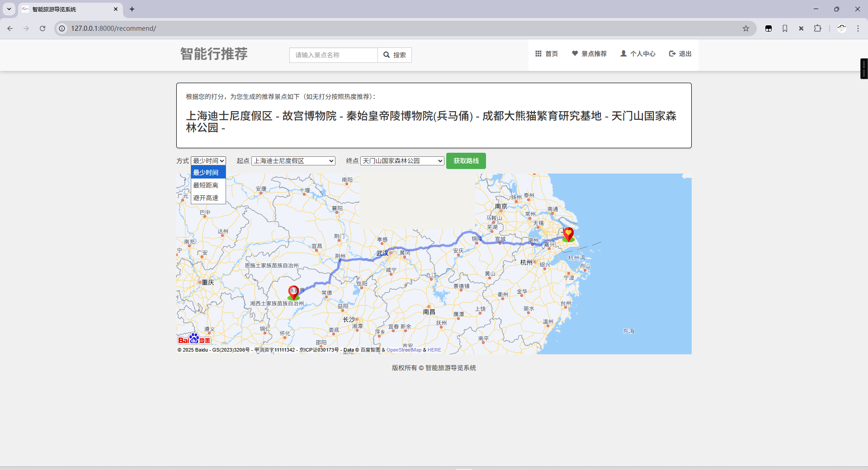Click the end marker near 张家界

294,292
